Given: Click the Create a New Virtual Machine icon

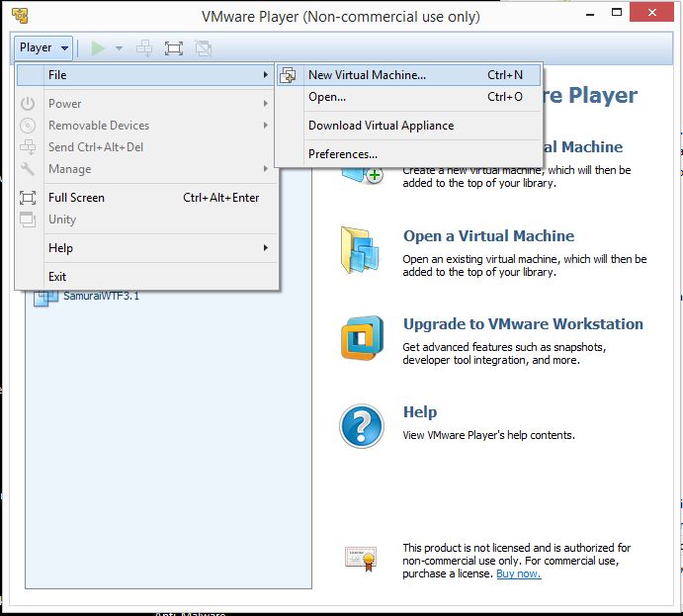Looking at the screenshot, I should pos(363,176).
